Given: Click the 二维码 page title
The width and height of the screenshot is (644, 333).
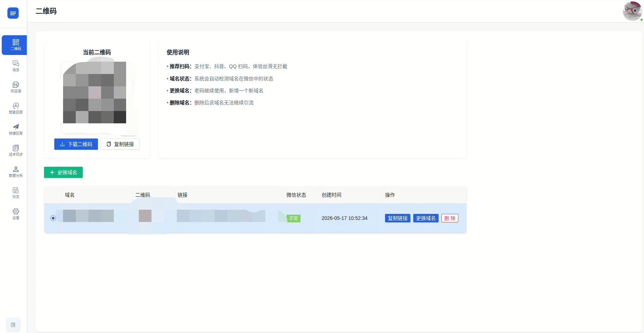Looking at the screenshot, I should click(46, 11).
